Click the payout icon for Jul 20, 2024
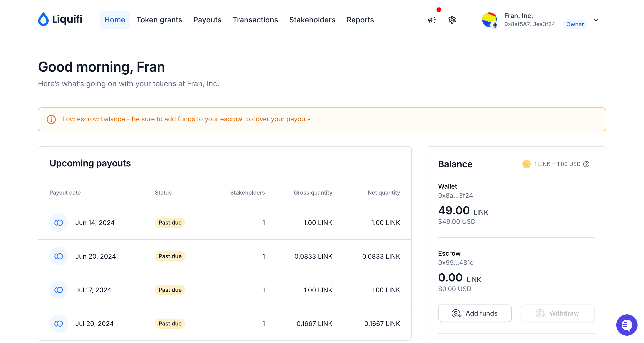The height and width of the screenshot is (343, 644). tap(58, 324)
